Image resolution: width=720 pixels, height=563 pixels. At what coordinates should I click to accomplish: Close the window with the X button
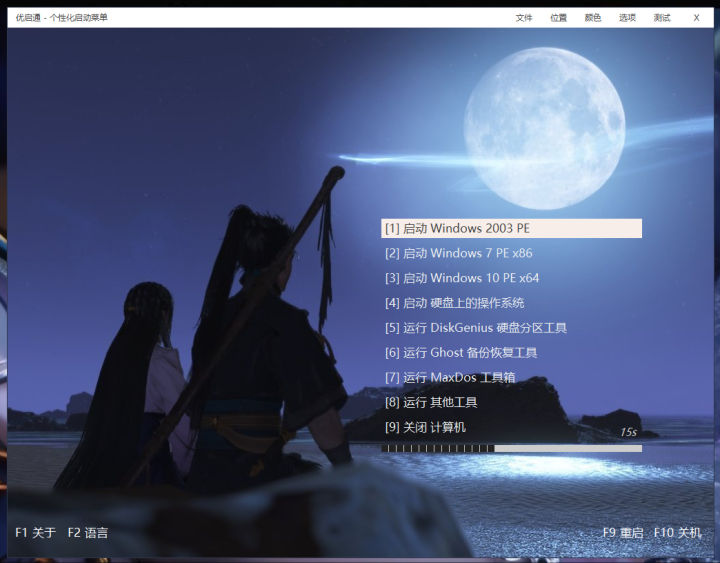tap(696, 18)
